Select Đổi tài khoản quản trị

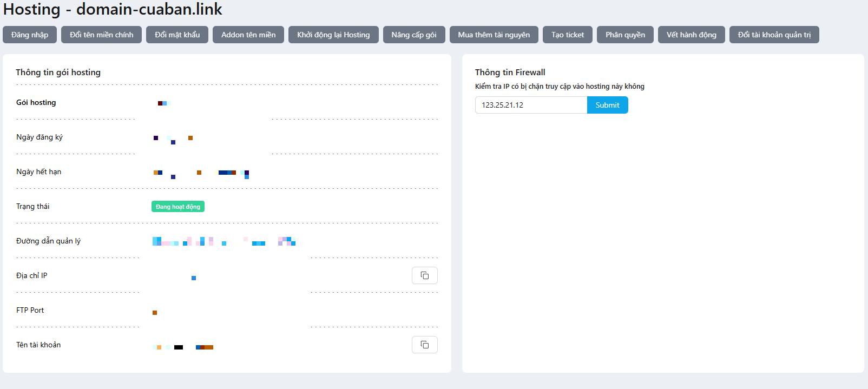click(774, 35)
